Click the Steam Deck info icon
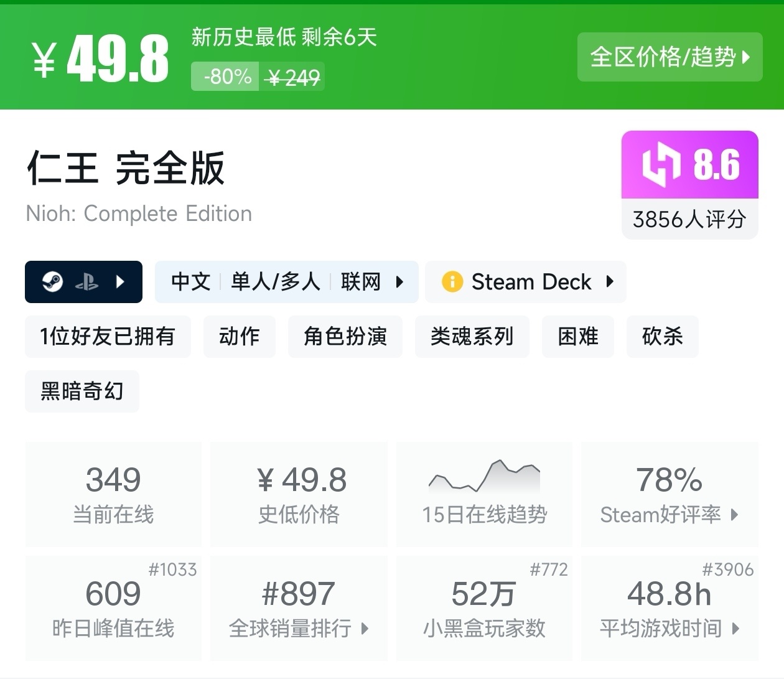This screenshot has width=784, height=679. click(452, 282)
